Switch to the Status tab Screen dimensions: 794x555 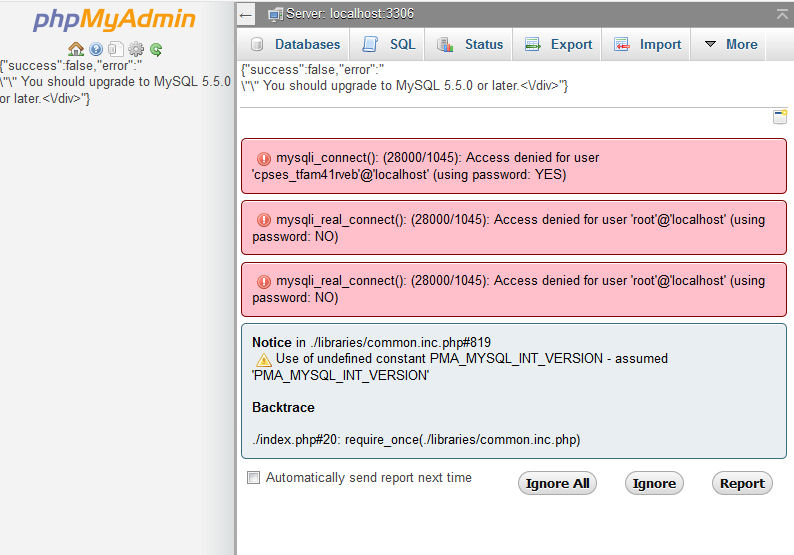click(x=470, y=45)
